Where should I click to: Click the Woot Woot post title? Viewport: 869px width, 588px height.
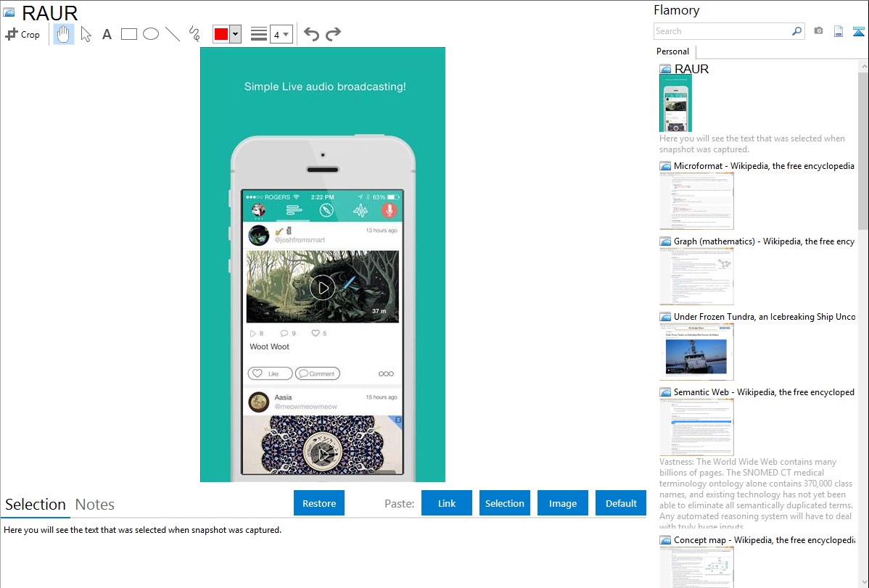pyautogui.click(x=269, y=347)
